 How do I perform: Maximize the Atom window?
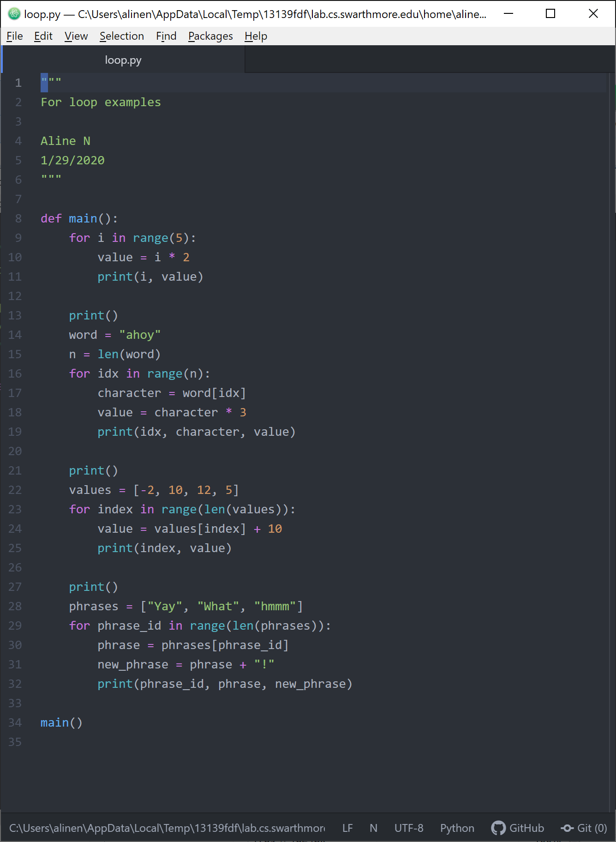click(x=550, y=14)
